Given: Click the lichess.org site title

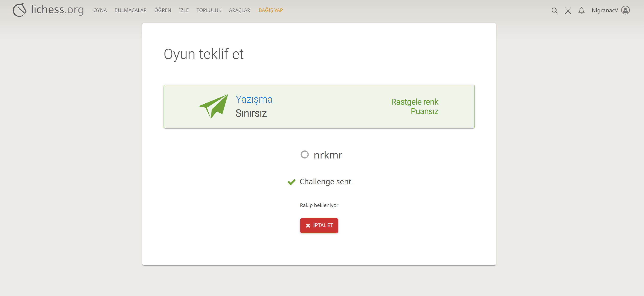Looking at the screenshot, I should [x=57, y=10].
